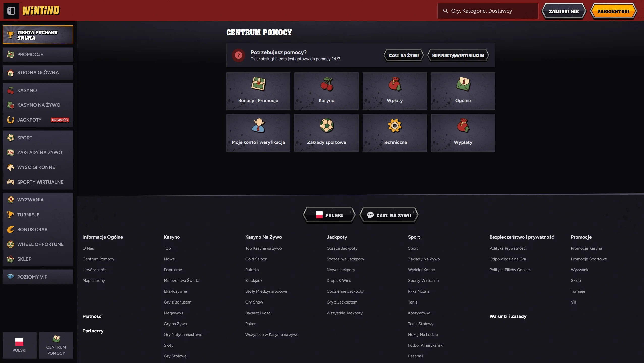Click the envelope icon above Centrum Pomocy

tap(56, 339)
